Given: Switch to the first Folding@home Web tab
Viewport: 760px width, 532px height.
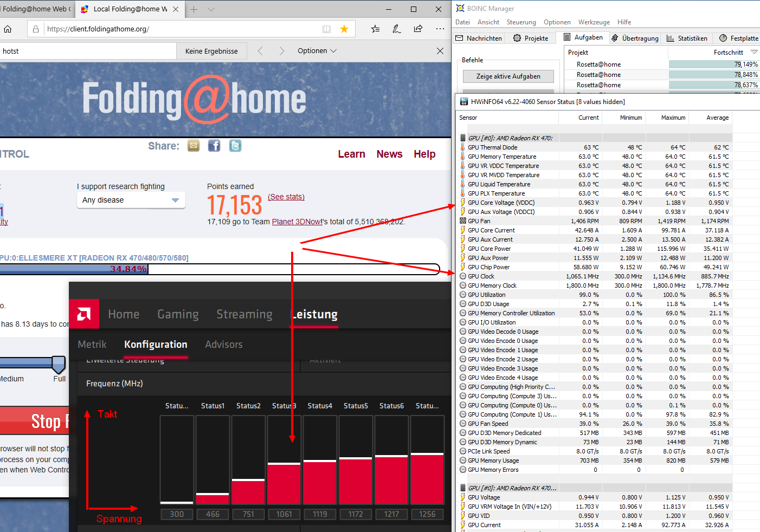Looking at the screenshot, I should click(x=36, y=9).
